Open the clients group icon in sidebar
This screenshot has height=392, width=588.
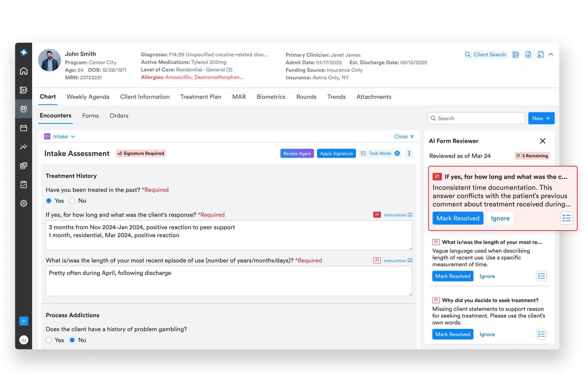coord(24,109)
